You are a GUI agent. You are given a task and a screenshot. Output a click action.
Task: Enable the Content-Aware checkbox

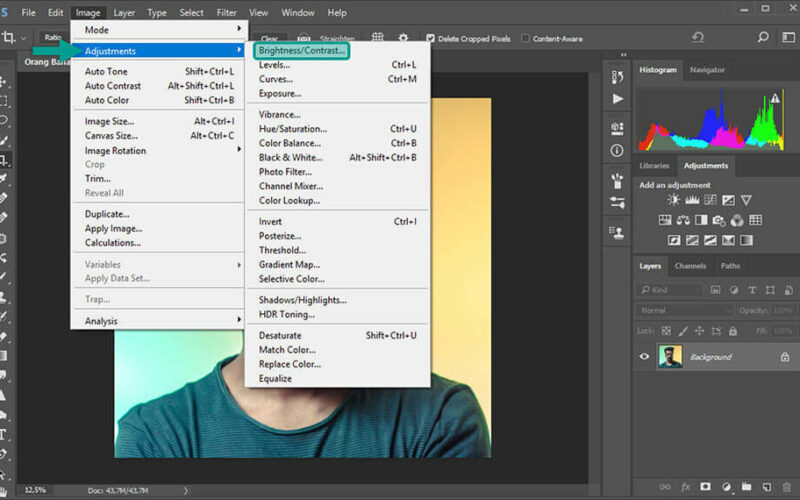tap(525, 38)
